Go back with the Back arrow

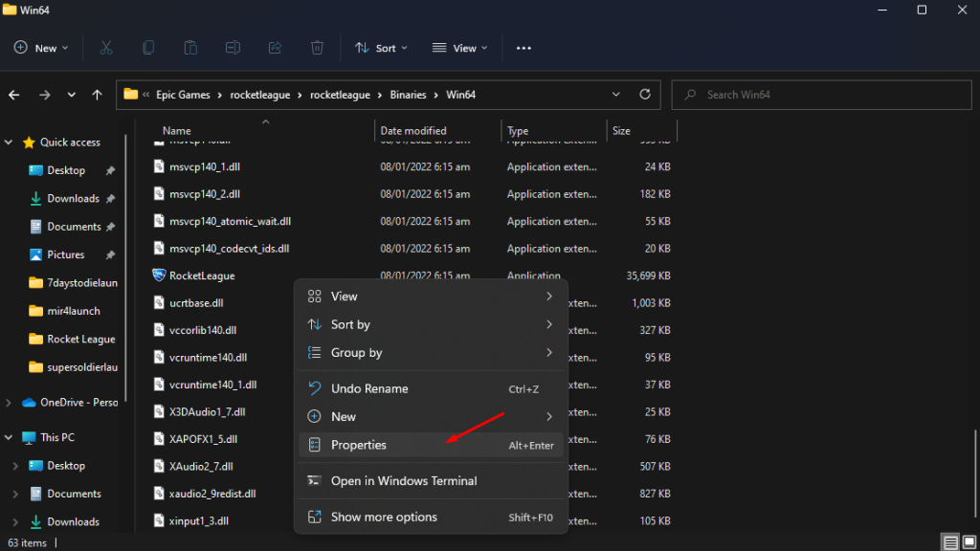[13, 95]
